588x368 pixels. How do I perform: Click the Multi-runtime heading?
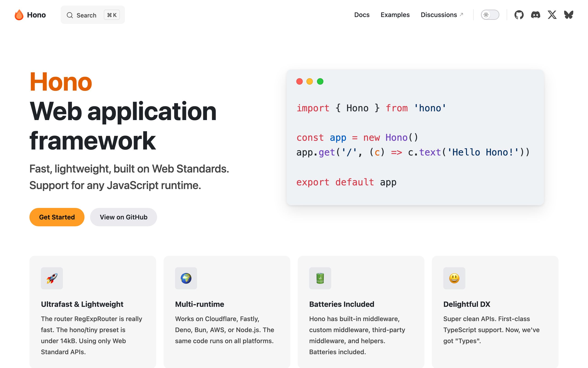point(199,304)
